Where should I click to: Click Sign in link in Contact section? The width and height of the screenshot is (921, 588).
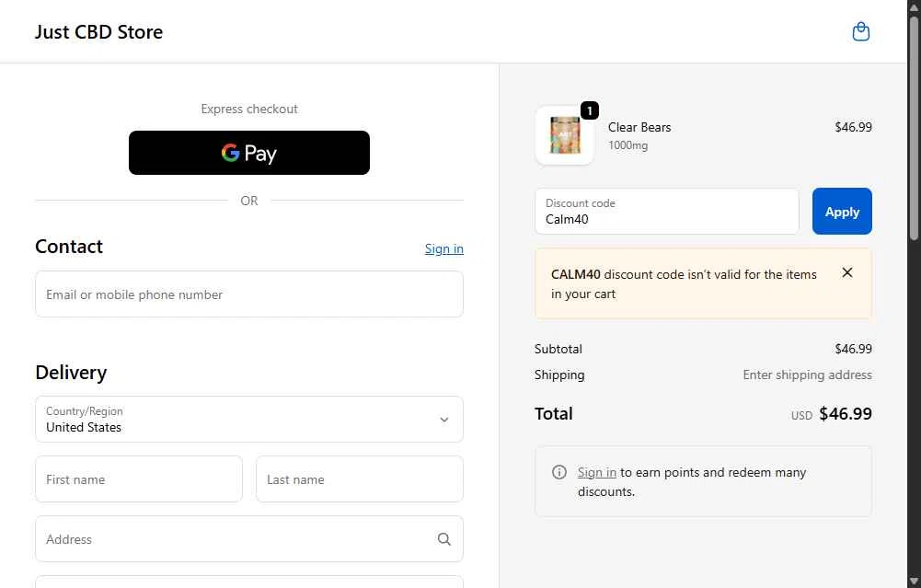click(x=443, y=248)
